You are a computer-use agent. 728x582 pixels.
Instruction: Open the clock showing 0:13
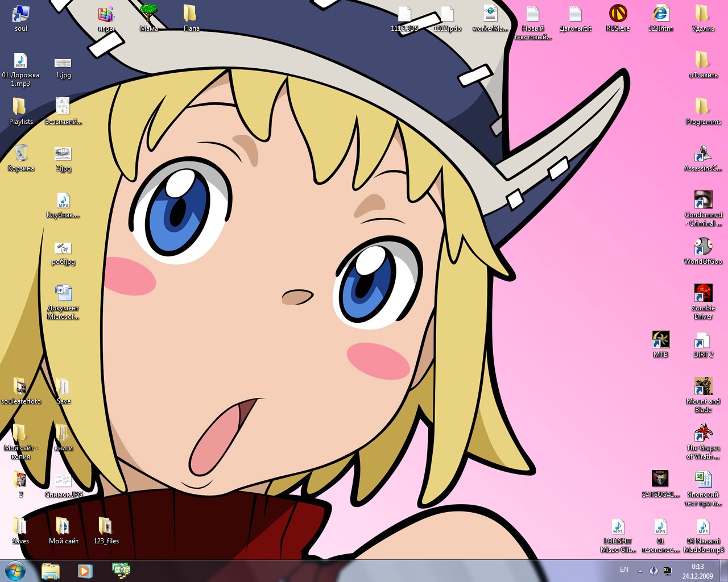697,571
